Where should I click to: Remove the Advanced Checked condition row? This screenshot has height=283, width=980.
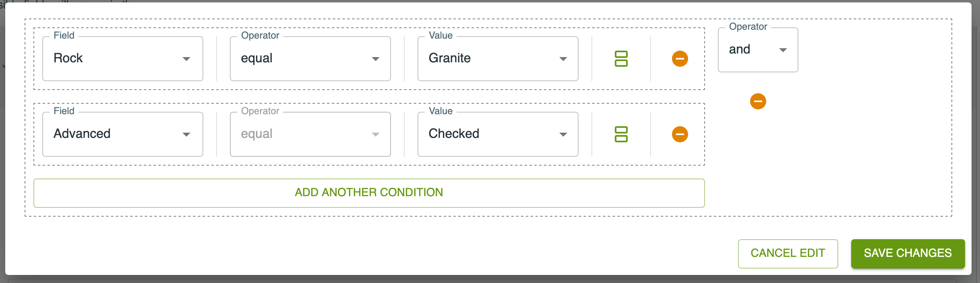click(x=680, y=134)
